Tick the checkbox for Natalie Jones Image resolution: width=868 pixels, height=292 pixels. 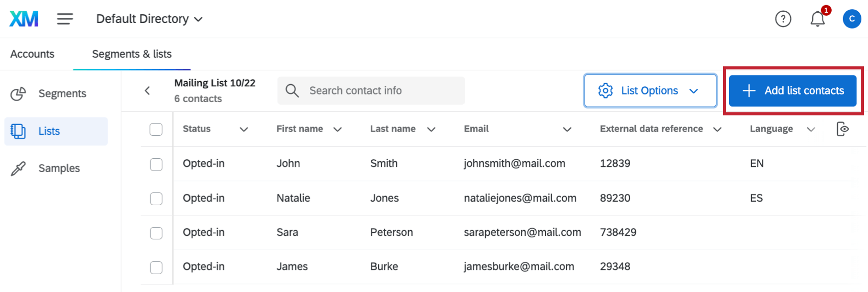tap(156, 199)
